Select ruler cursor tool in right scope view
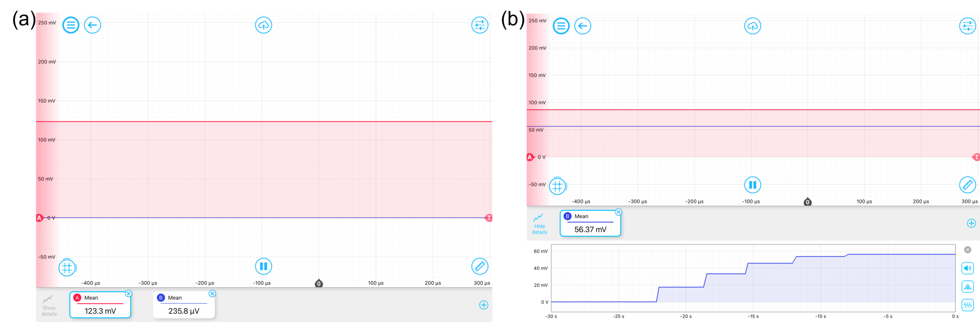 [x=967, y=185]
